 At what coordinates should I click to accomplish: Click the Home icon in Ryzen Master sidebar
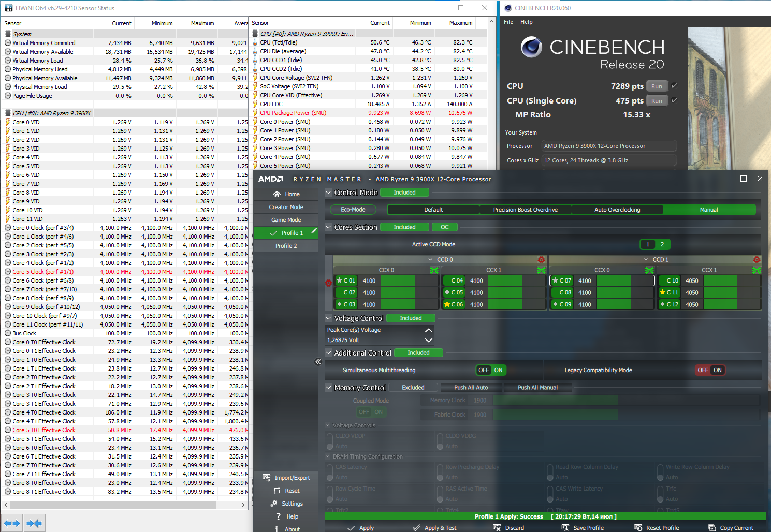(277, 194)
